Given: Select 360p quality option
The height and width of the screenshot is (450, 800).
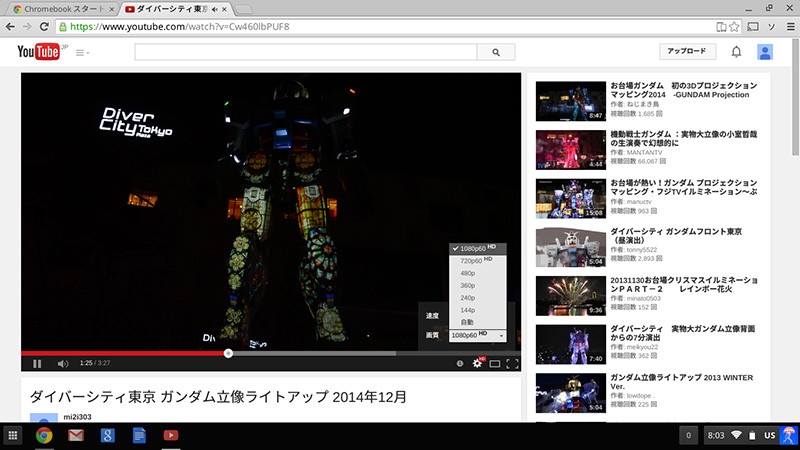Looking at the screenshot, I should click(x=478, y=285).
